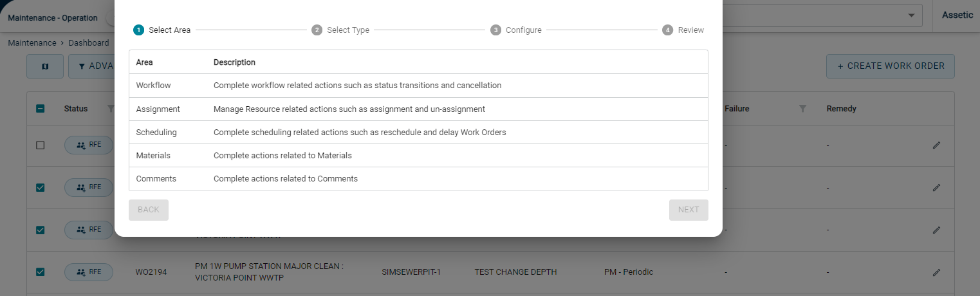
Task: Click the Review step 4 indicator
Action: point(667,30)
